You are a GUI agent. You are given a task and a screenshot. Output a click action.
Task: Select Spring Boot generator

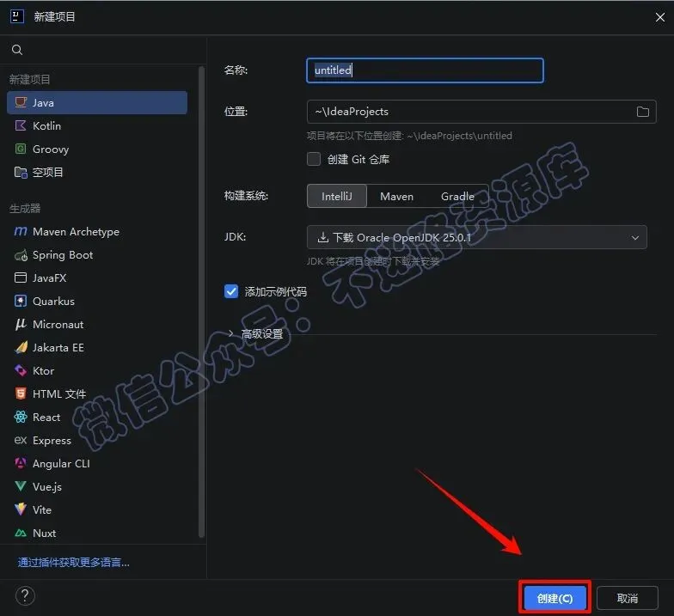97,254
